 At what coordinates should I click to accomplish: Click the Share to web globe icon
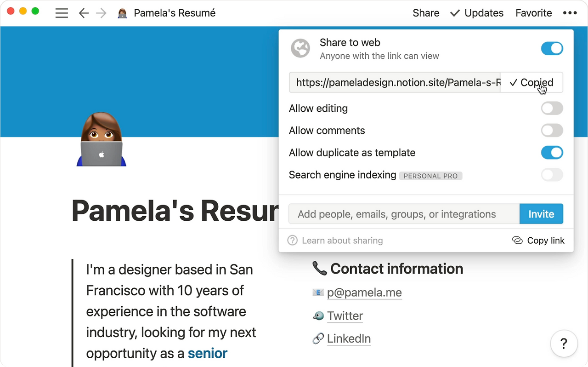[x=300, y=48]
